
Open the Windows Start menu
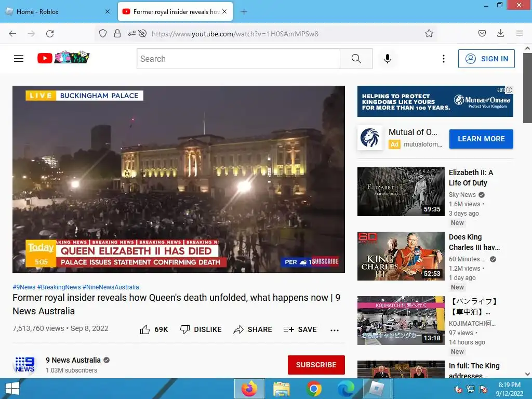coord(12,389)
